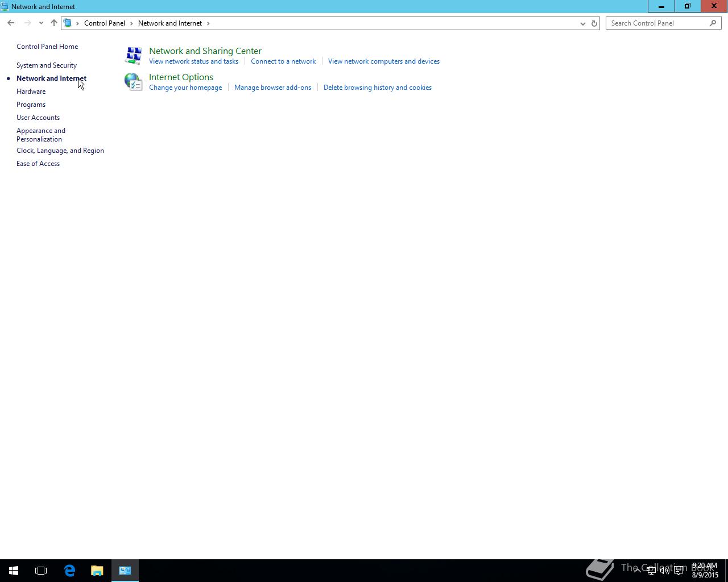Expand the chevron after Network and Internet breadcrumb
The width and height of the screenshot is (728, 582).
pos(208,23)
